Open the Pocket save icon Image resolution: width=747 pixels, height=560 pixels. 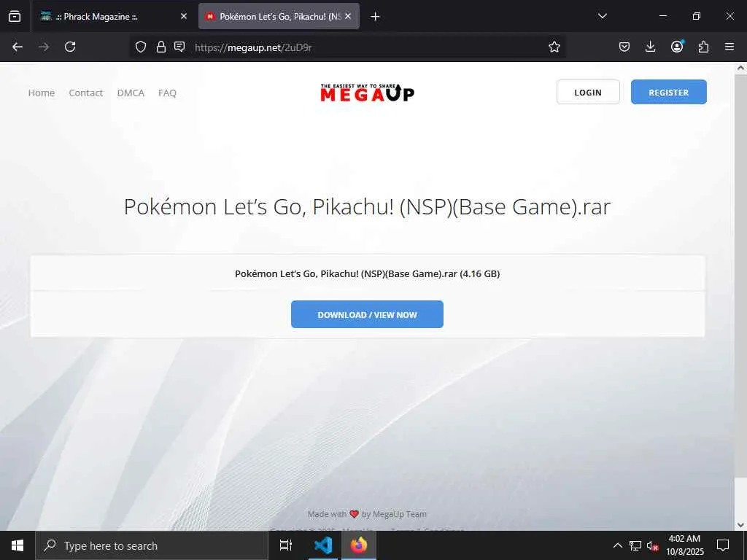[x=624, y=47]
